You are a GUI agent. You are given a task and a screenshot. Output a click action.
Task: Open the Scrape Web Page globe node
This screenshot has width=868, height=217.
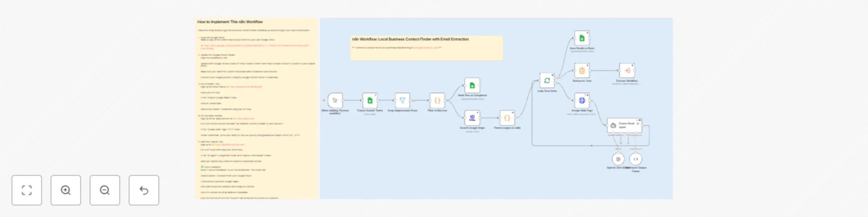(582, 100)
